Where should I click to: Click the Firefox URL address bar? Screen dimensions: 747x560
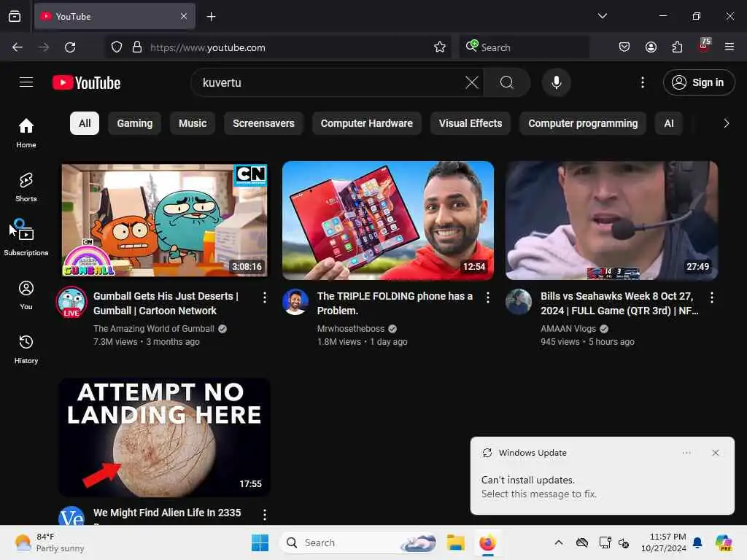pyautogui.click(x=276, y=47)
